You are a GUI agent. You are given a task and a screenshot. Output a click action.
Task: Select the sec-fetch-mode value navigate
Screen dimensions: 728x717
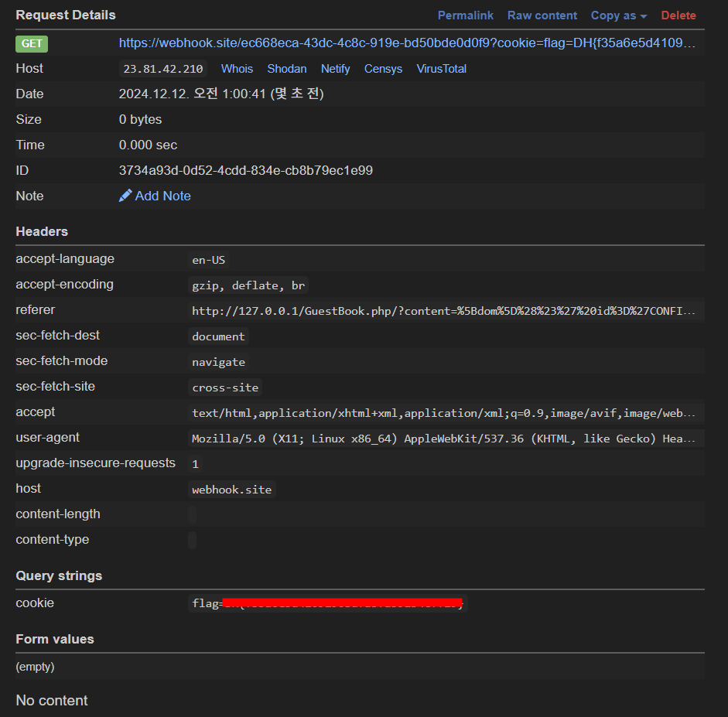[x=219, y=362]
